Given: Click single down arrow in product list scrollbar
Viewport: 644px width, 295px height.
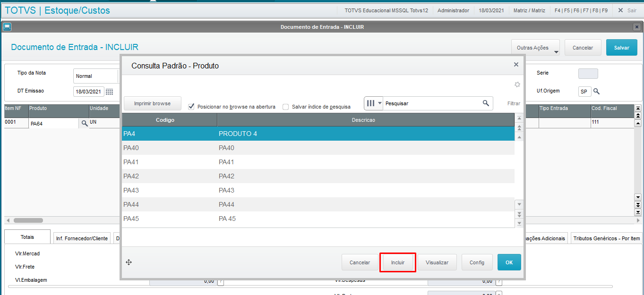Looking at the screenshot, I should click(x=520, y=204).
